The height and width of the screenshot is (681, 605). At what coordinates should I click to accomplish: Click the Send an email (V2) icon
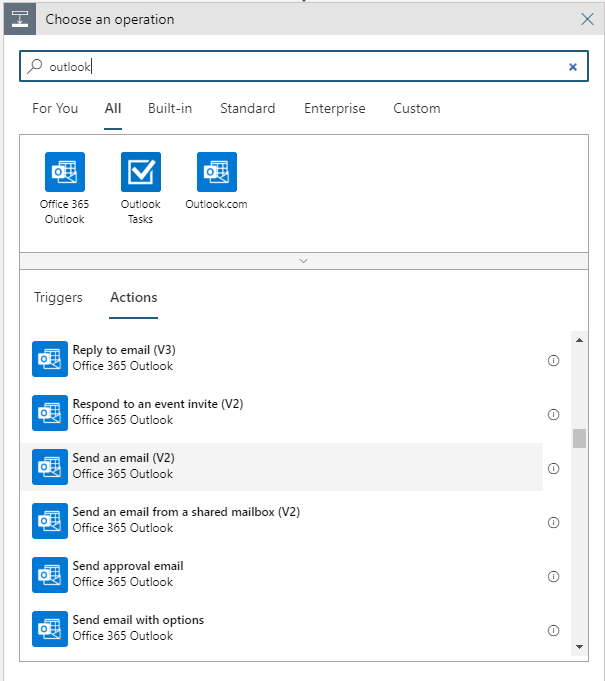tap(50, 467)
